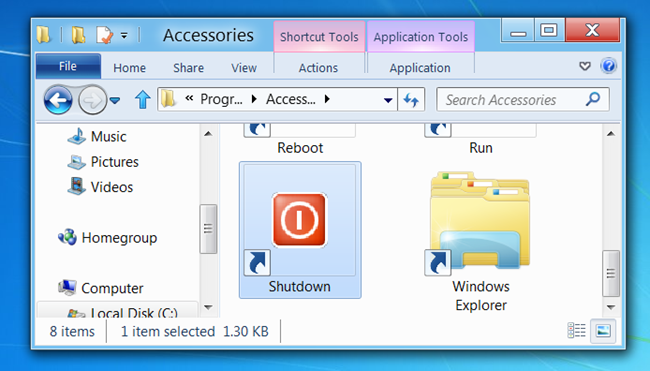Screen dimensions: 650x371
Task: Select Computer in the navigation pane
Action: pyautogui.click(x=112, y=288)
